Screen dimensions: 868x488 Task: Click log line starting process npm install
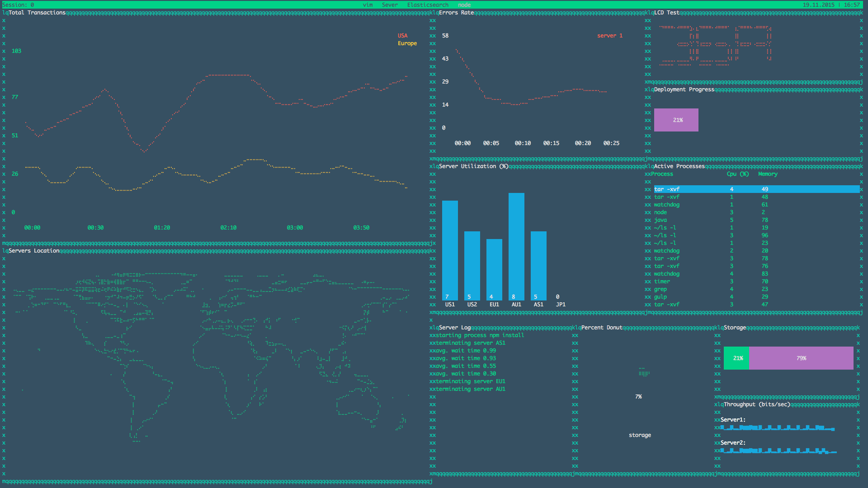480,335
